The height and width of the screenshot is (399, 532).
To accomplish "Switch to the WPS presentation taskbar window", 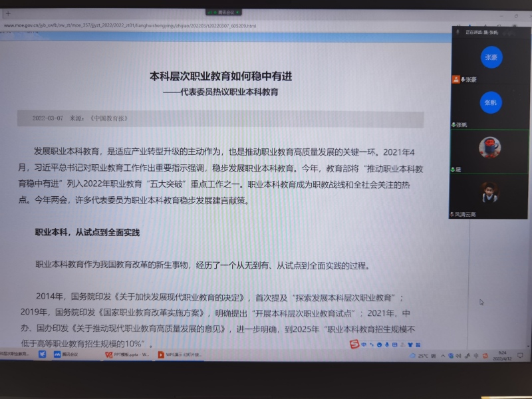I will point(178,355).
